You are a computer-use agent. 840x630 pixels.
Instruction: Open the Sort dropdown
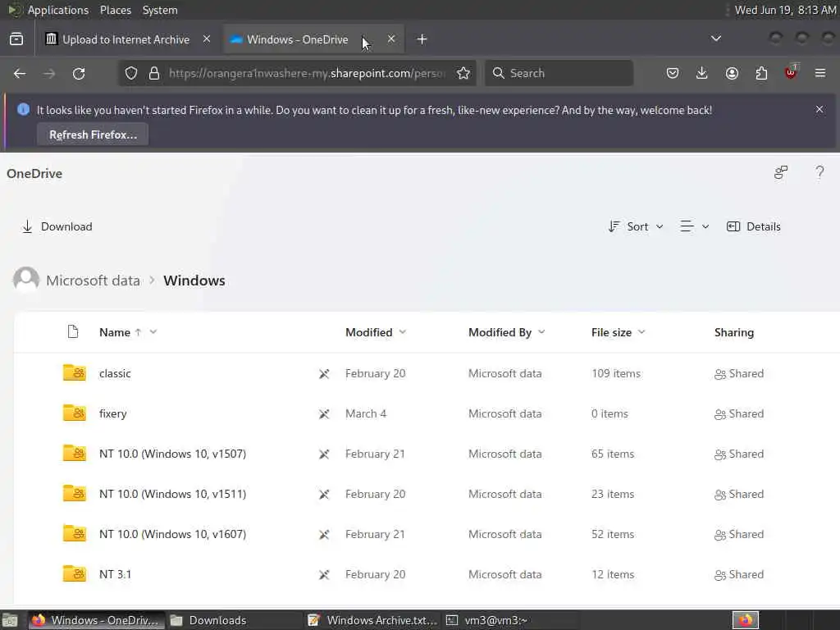click(636, 226)
